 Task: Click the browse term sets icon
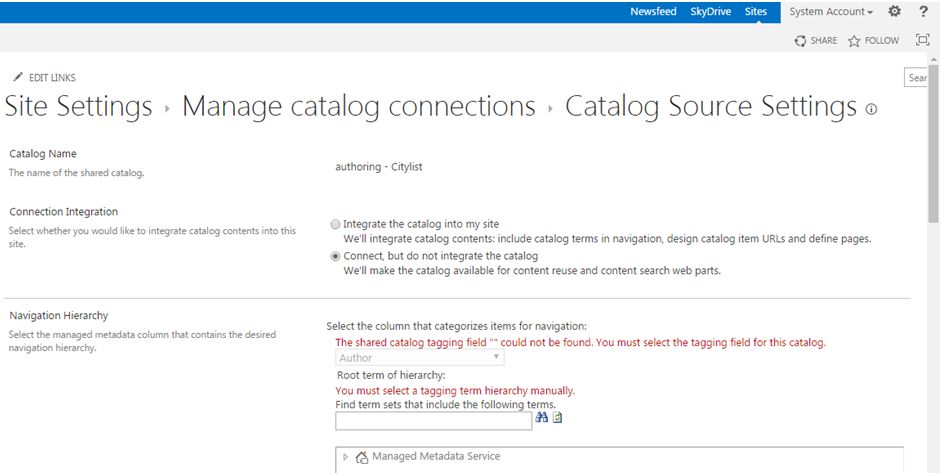tap(558, 418)
